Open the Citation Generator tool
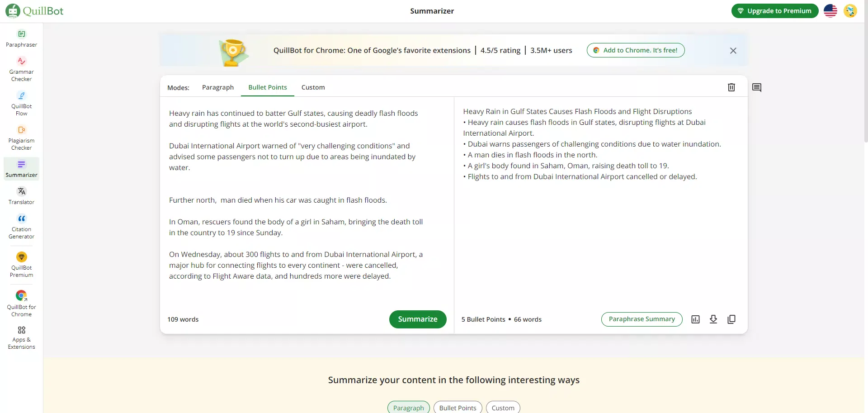868x413 pixels. point(21,227)
